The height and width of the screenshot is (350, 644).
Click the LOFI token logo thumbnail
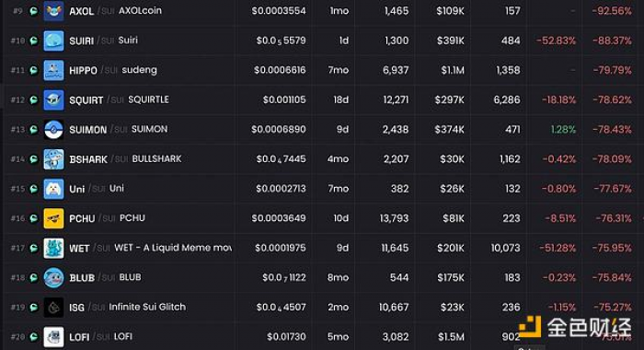pos(53,337)
